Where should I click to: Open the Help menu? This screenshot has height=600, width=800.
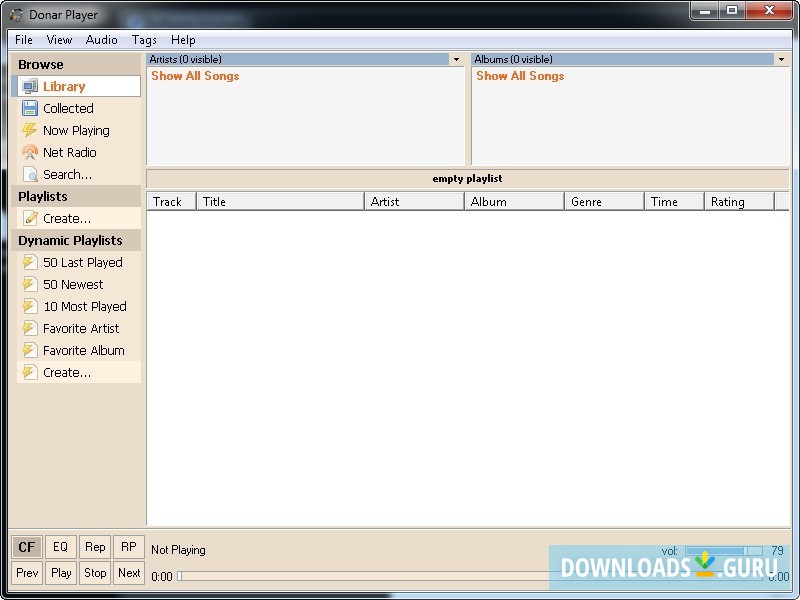(x=183, y=40)
